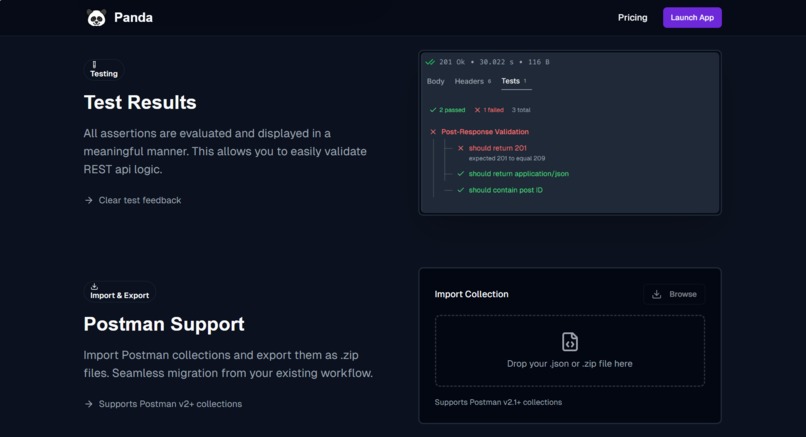Select the Tests tab
This screenshot has height=437, width=806.
click(514, 81)
